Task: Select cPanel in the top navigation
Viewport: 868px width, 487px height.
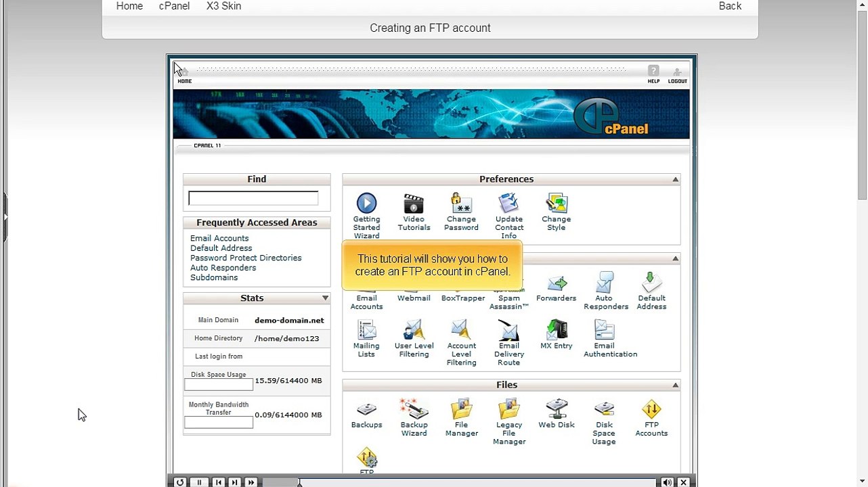Action: 174,6
